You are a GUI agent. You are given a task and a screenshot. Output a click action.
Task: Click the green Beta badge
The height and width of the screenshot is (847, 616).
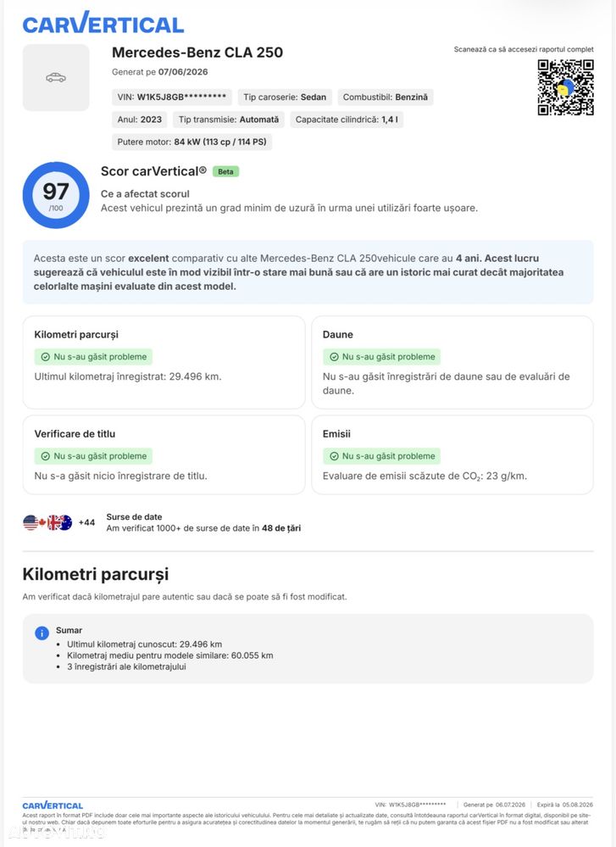click(225, 172)
